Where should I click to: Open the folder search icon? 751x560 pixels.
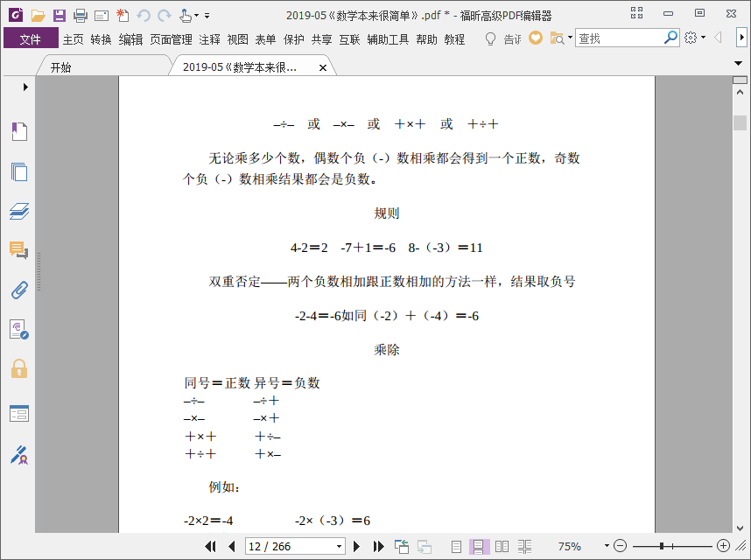(x=557, y=38)
